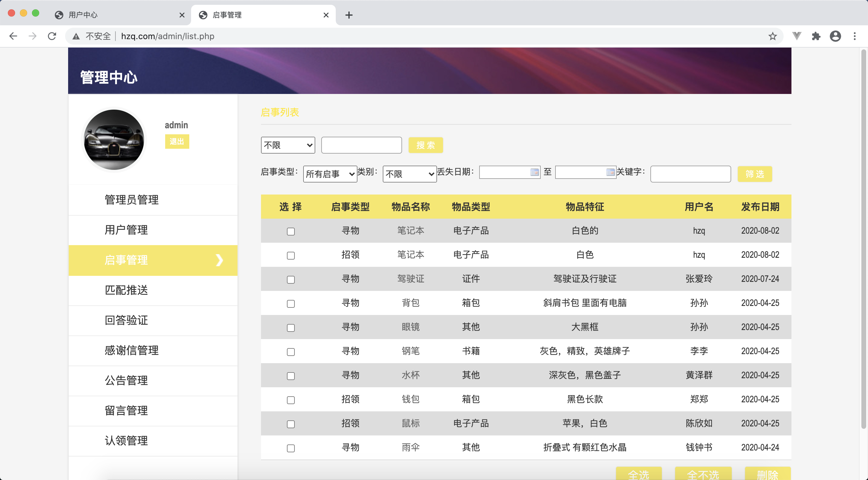Click the 全选 button
868x480 pixels.
click(x=639, y=473)
